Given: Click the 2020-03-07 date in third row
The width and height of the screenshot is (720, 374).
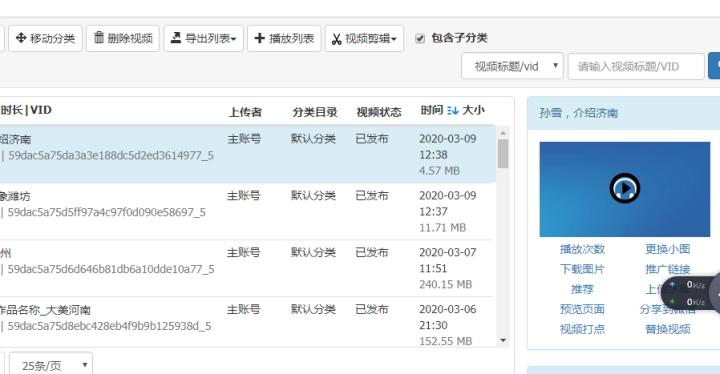Looking at the screenshot, I should tap(448, 252).
